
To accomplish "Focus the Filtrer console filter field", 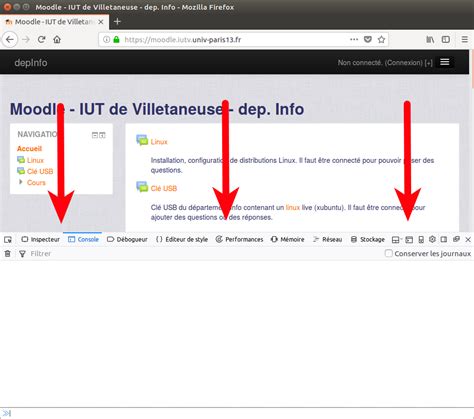I will coord(200,254).
